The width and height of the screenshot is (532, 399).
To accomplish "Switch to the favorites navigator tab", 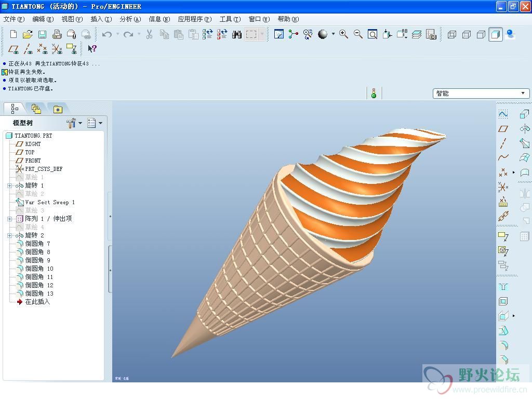I will pyautogui.click(x=58, y=109).
